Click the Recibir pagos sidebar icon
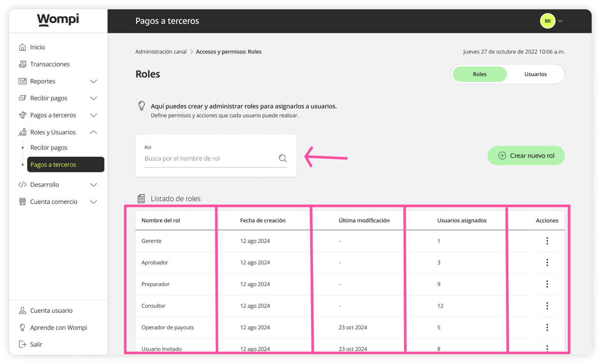The image size is (601, 364). [23, 98]
